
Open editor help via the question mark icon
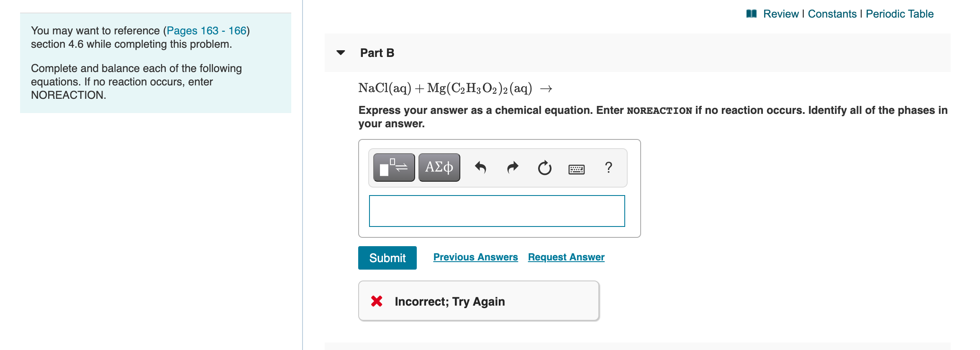[x=608, y=167]
